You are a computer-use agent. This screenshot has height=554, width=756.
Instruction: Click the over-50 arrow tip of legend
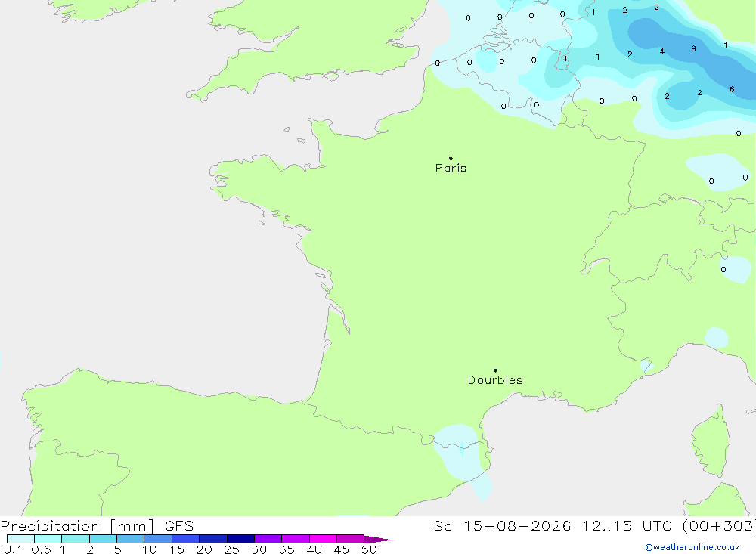378,540
